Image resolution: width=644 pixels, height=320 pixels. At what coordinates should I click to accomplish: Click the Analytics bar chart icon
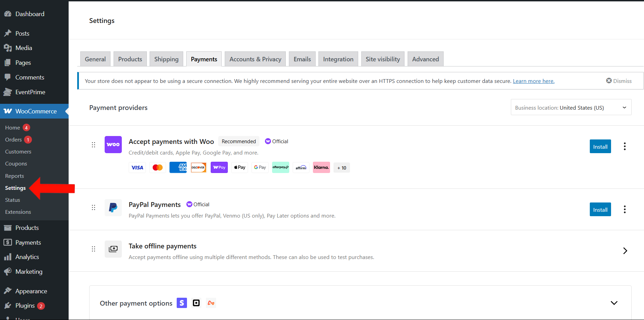(8, 257)
